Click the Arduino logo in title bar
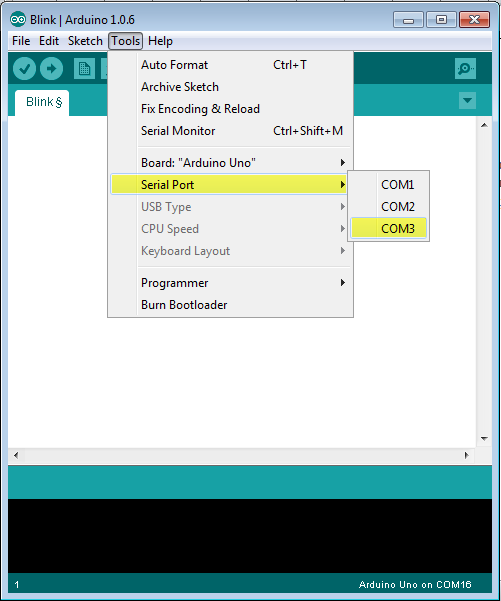This screenshot has width=501, height=601. (x=18, y=20)
